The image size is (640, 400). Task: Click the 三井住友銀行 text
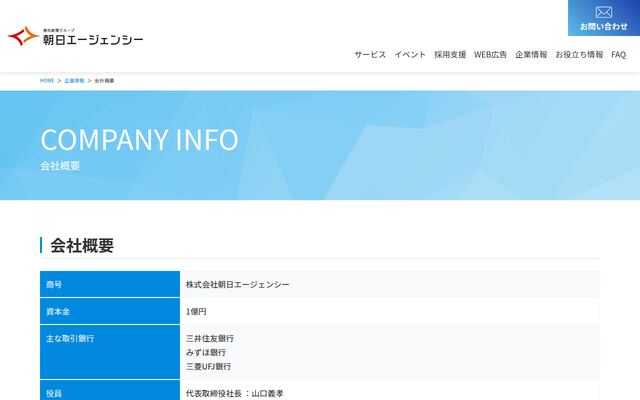tap(210, 338)
